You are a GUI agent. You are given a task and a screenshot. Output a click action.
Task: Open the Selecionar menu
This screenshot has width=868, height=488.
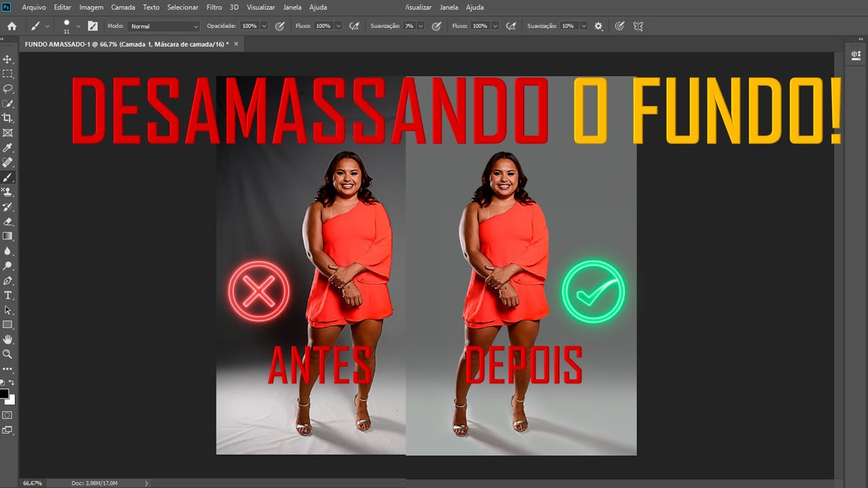[182, 7]
